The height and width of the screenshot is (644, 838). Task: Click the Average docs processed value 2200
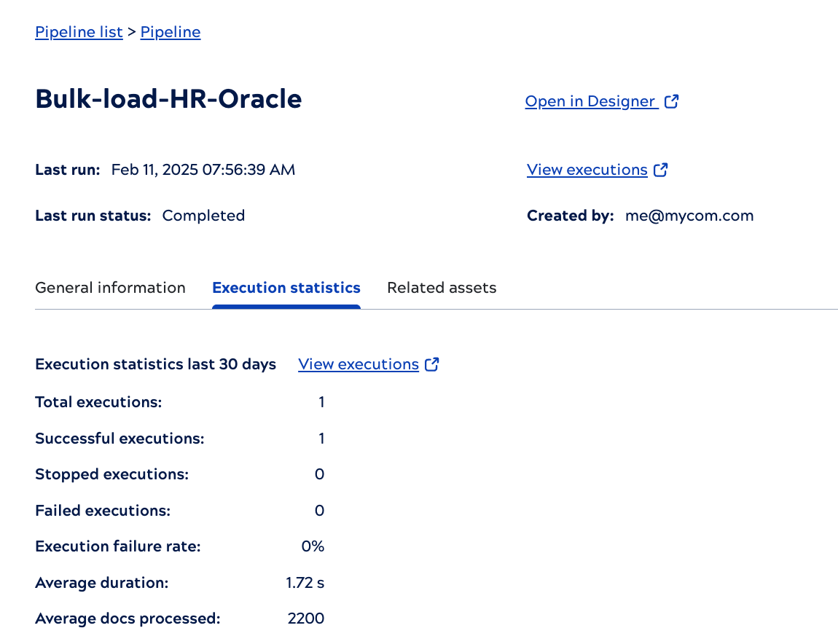pyautogui.click(x=305, y=618)
